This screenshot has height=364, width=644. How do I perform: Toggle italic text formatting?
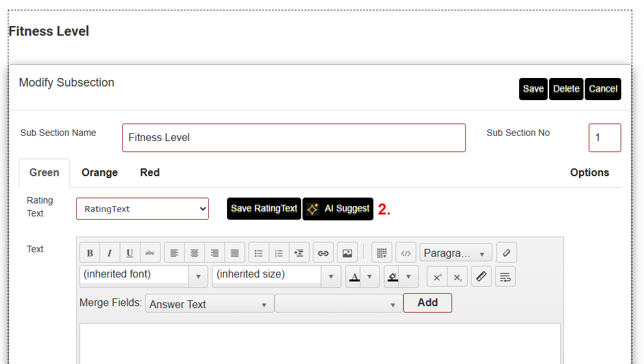click(x=110, y=253)
